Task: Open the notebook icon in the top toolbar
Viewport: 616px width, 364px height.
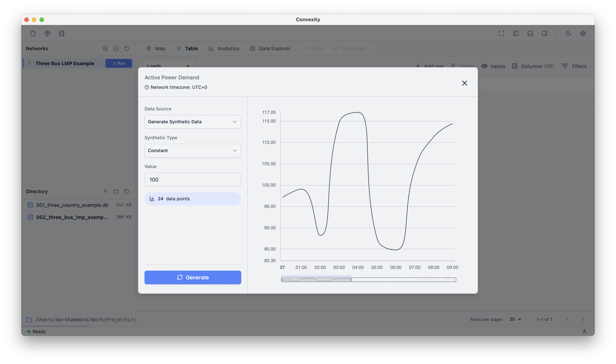Action: (62, 33)
